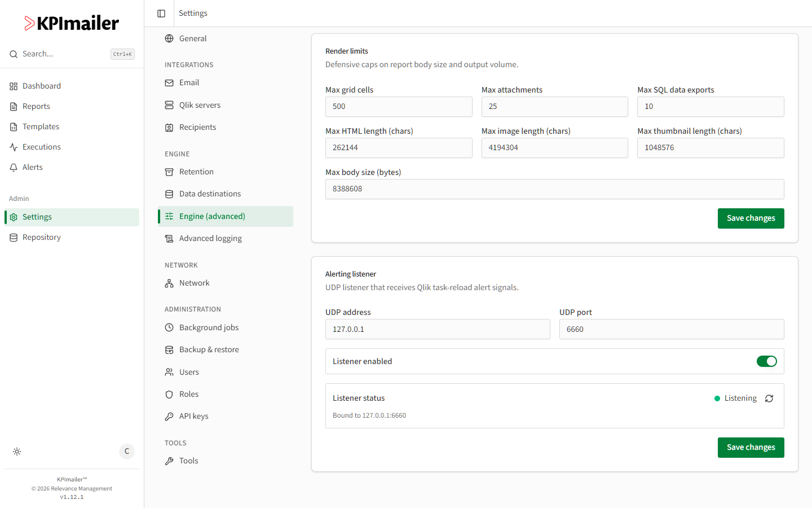The height and width of the screenshot is (508, 812).
Task: Click the Listening status text
Action: pyautogui.click(x=740, y=398)
